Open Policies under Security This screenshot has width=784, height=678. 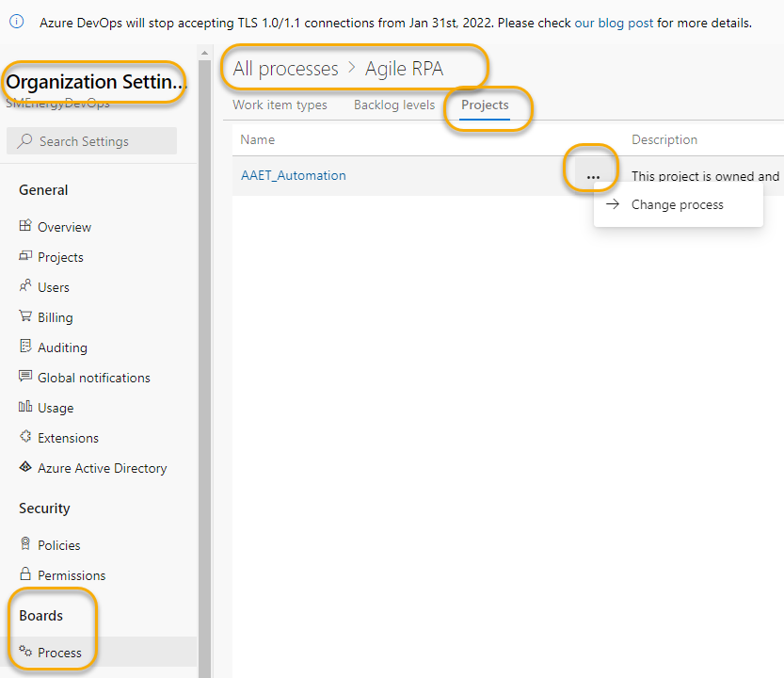[59, 545]
